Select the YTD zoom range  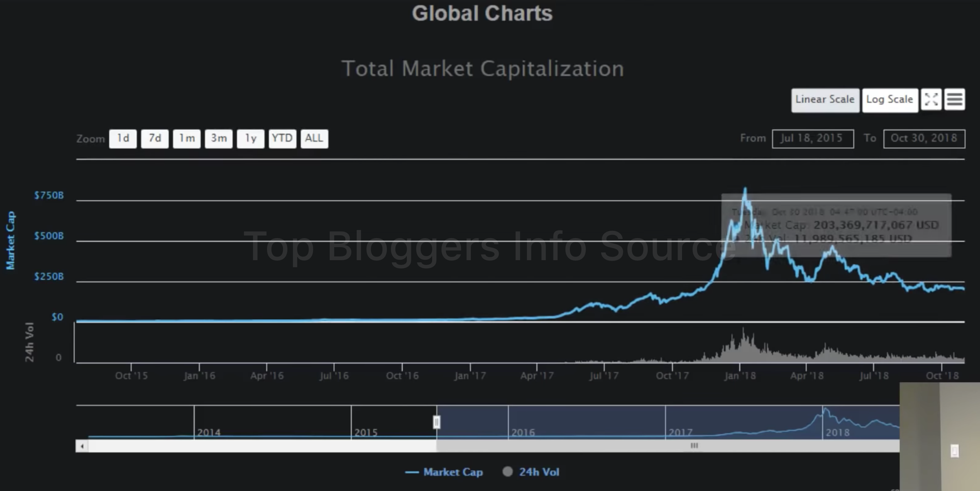click(x=282, y=139)
